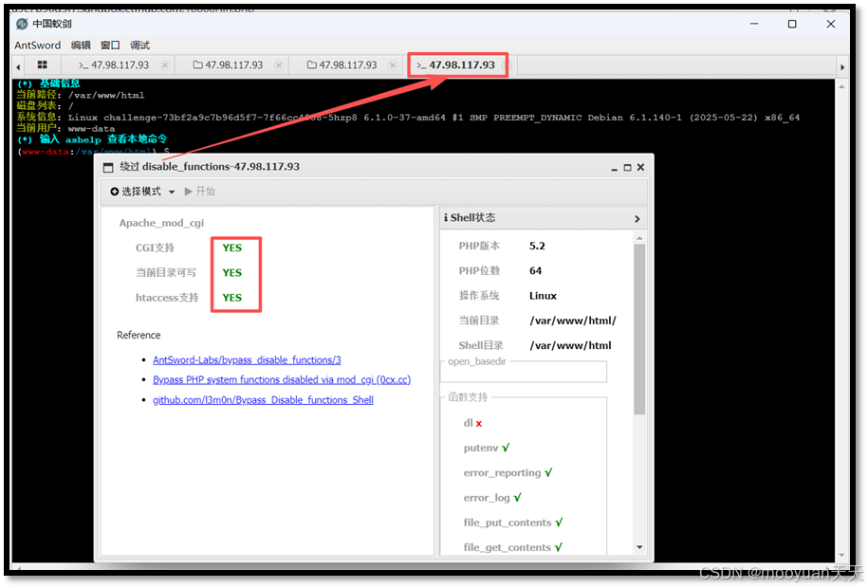Expand the Shell状态 panel arrow

pyautogui.click(x=637, y=219)
